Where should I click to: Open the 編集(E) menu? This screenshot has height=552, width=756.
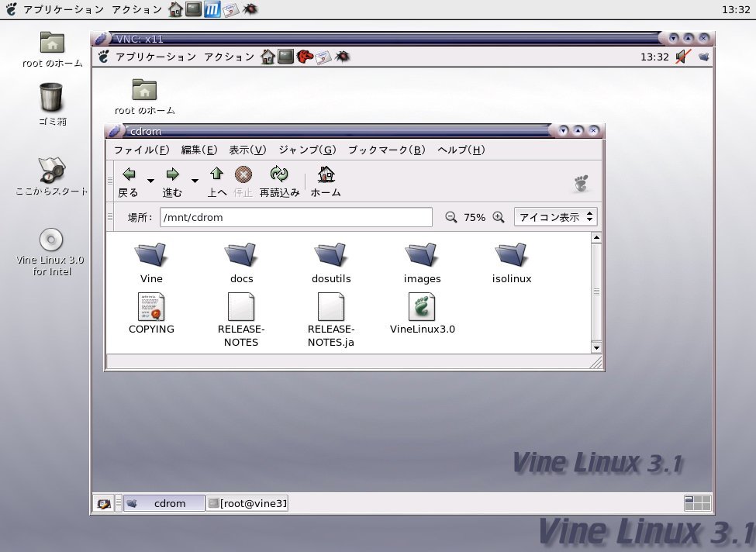click(x=199, y=150)
